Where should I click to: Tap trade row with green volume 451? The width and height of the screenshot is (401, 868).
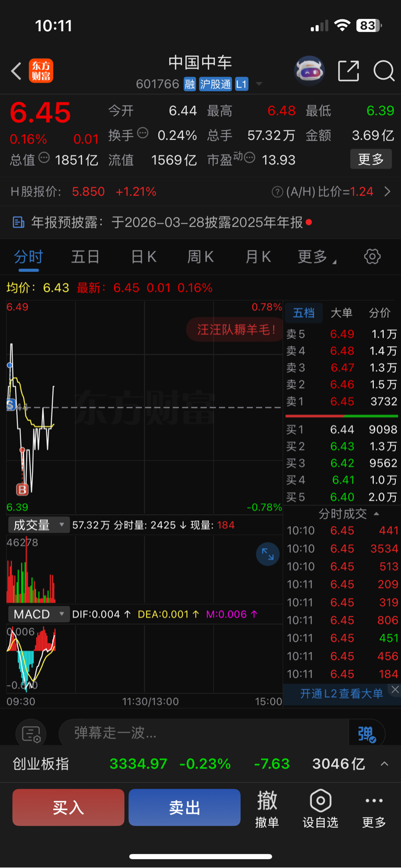point(342,638)
